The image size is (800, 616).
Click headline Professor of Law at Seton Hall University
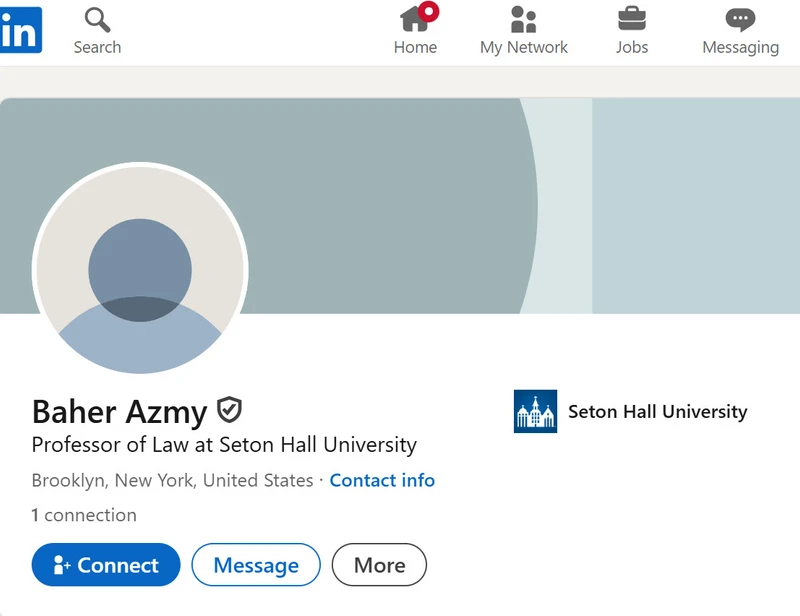[x=224, y=445]
